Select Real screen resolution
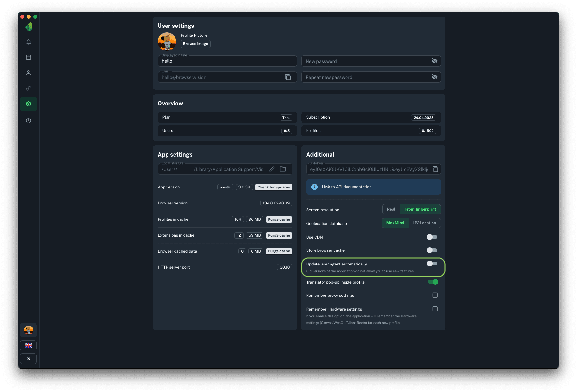The height and width of the screenshot is (392, 577). 391,209
